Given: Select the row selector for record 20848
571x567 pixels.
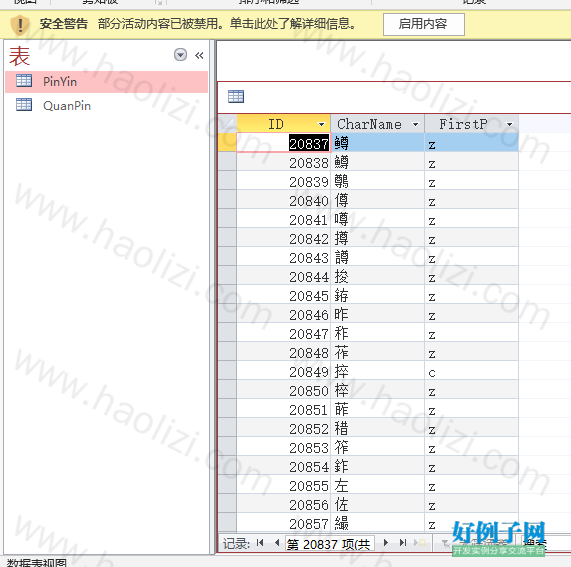Looking at the screenshot, I should (228, 352).
